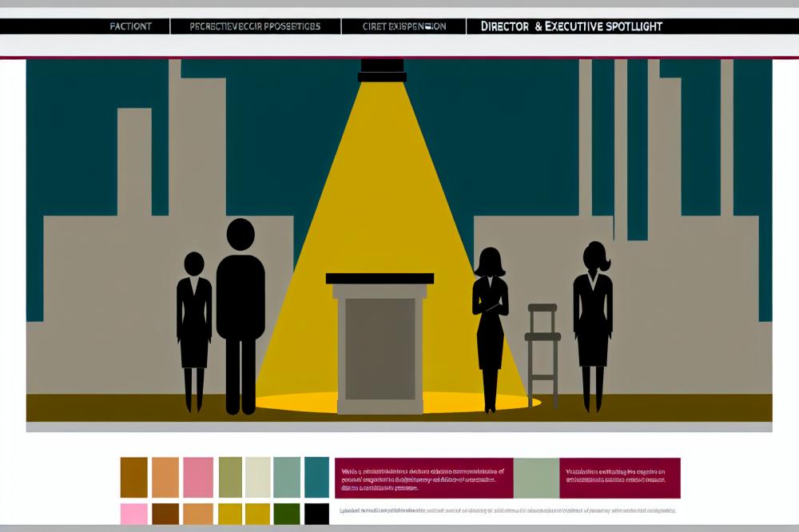
Task: Choose the rose pink swatch in top row
Action: pyautogui.click(x=197, y=477)
